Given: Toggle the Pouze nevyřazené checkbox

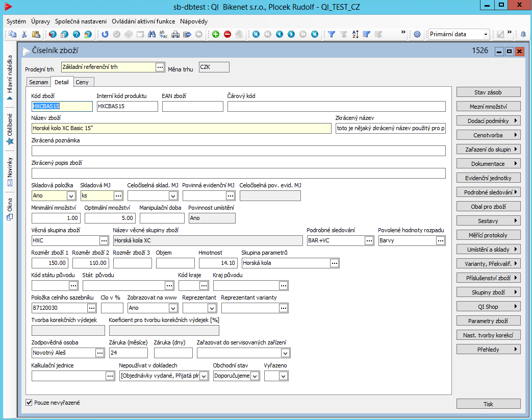Looking at the screenshot, I should [x=29, y=403].
